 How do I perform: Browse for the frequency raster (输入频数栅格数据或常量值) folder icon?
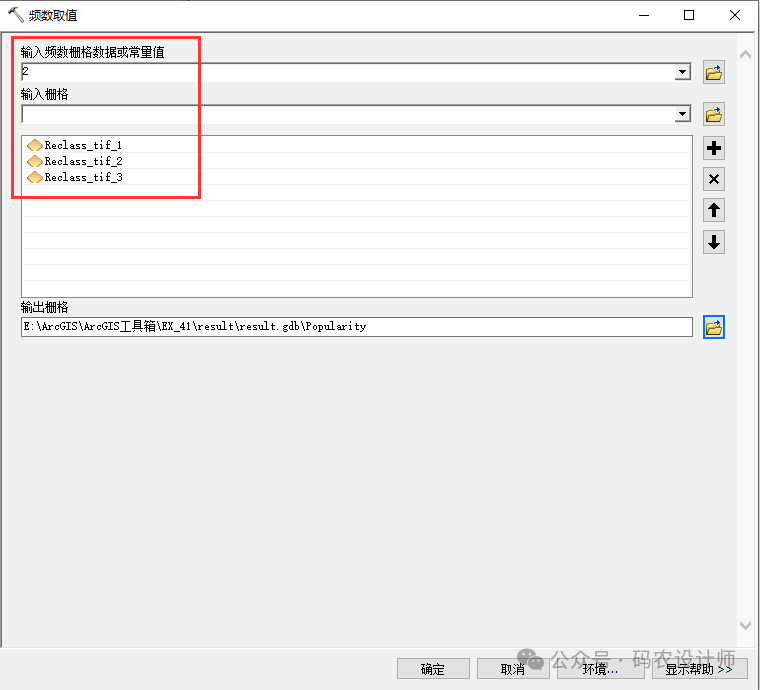[x=713, y=72]
